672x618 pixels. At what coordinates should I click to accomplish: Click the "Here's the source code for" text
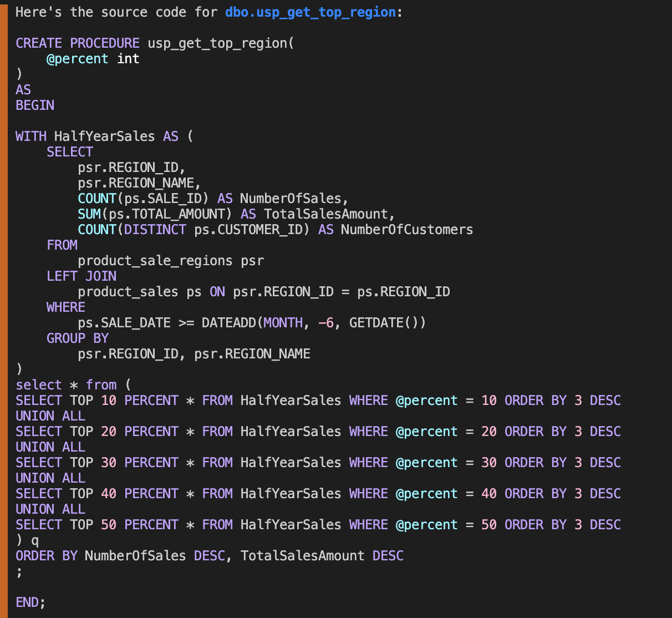116,12
